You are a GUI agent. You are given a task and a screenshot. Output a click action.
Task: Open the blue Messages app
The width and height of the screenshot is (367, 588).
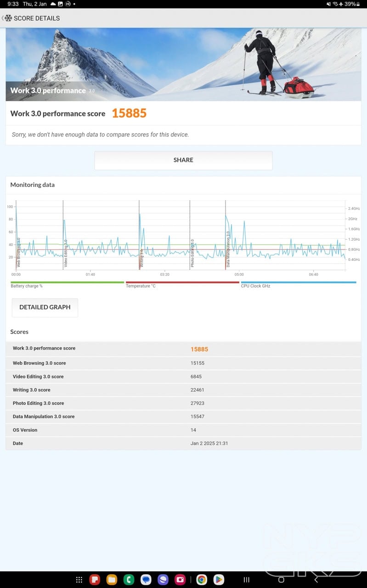[x=146, y=580]
